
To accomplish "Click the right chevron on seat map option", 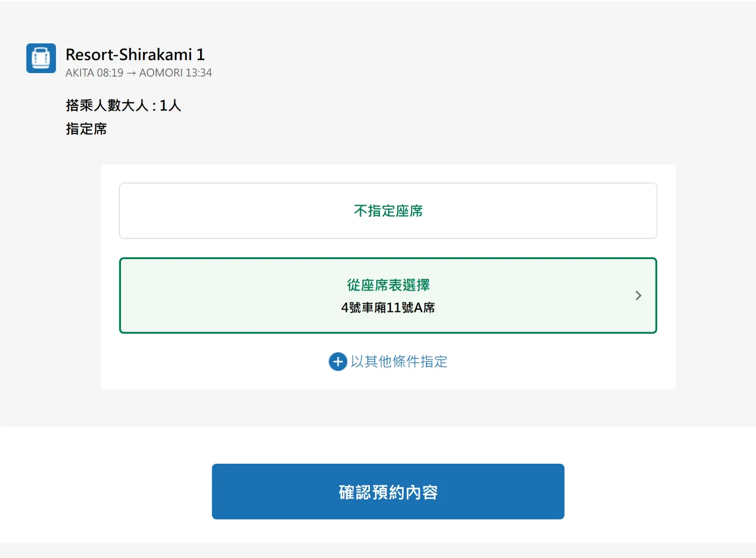I will pyautogui.click(x=638, y=295).
